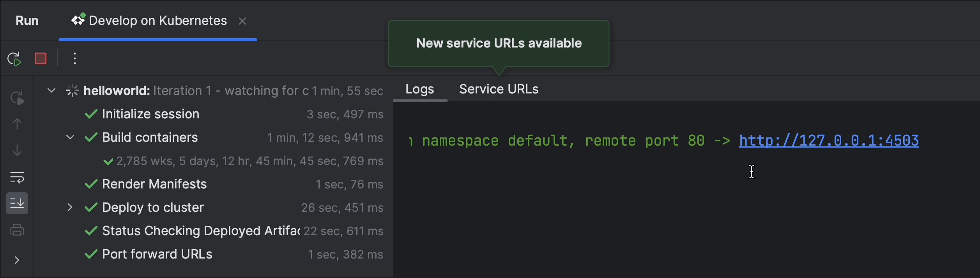Jump up with the up arrow icon

click(x=17, y=124)
